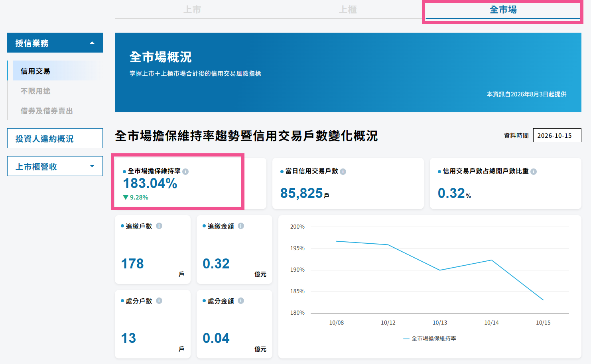Open info icon beside 當日信用交易戶數
The image size is (591, 364).
(x=343, y=172)
